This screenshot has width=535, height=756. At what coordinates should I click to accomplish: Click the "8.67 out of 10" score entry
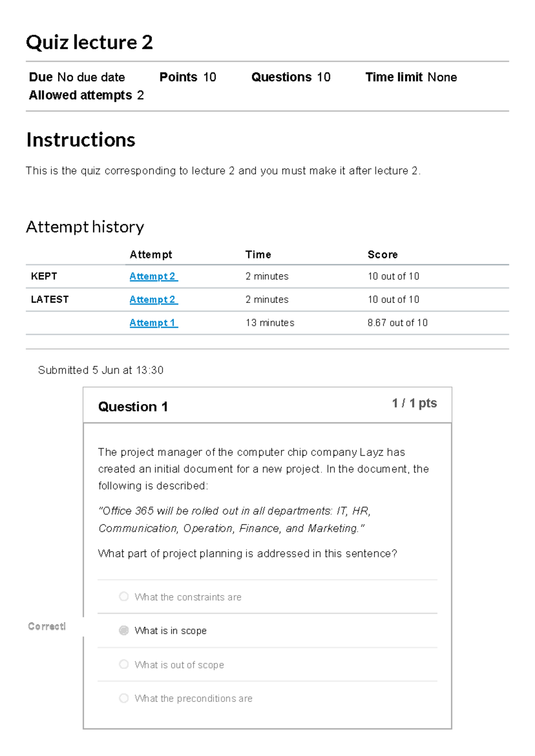pyautogui.click(x=397, y=323)
